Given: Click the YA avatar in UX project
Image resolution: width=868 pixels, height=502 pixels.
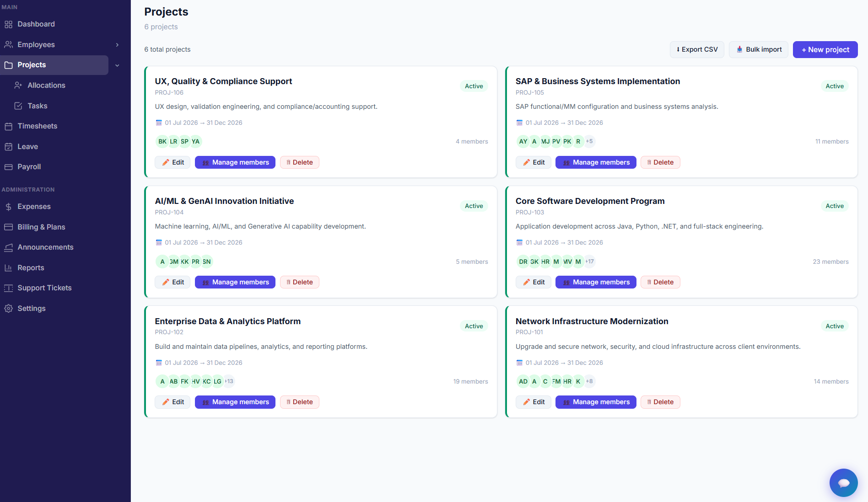Looking at the screenshot, I should pyautogui.click(x=195, y=141).
